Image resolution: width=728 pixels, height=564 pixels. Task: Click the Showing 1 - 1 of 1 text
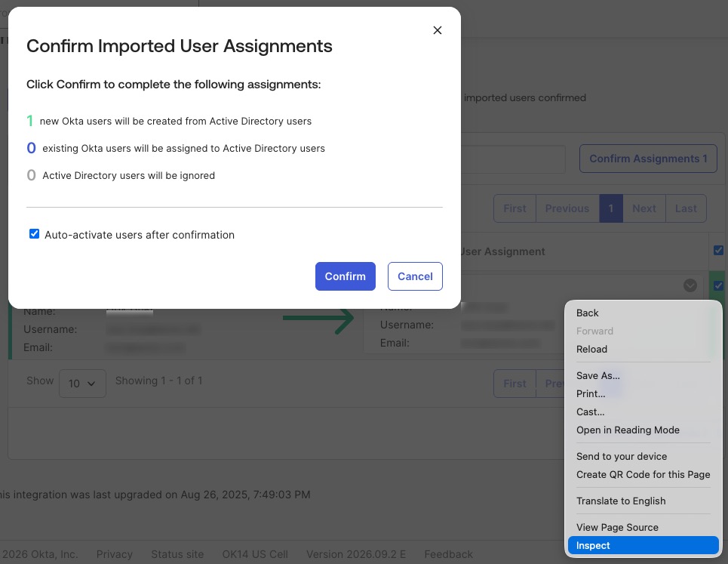point(158,381)
